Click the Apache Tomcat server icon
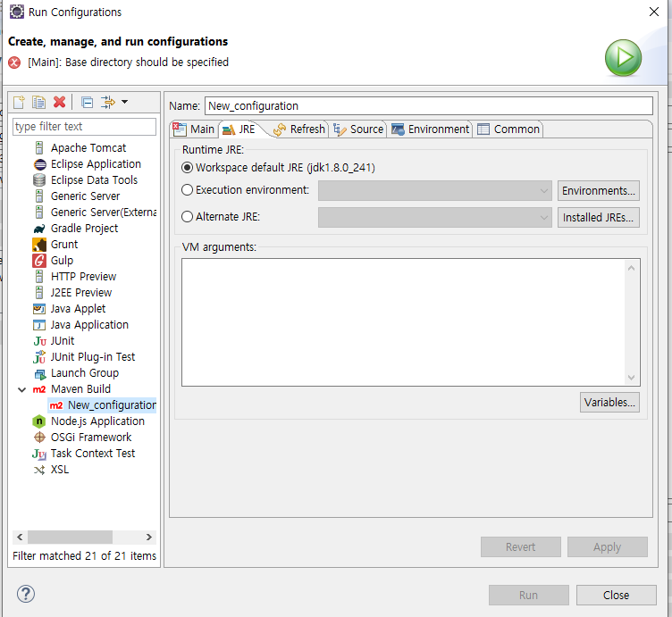The image size is (672, 617). pos(39,148)
